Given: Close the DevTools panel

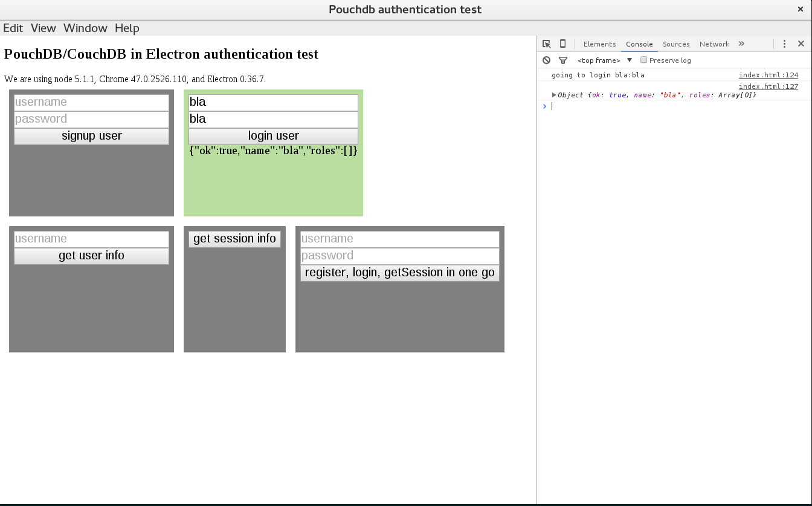Looking at the screenshot, I should [x=801, y=44].
